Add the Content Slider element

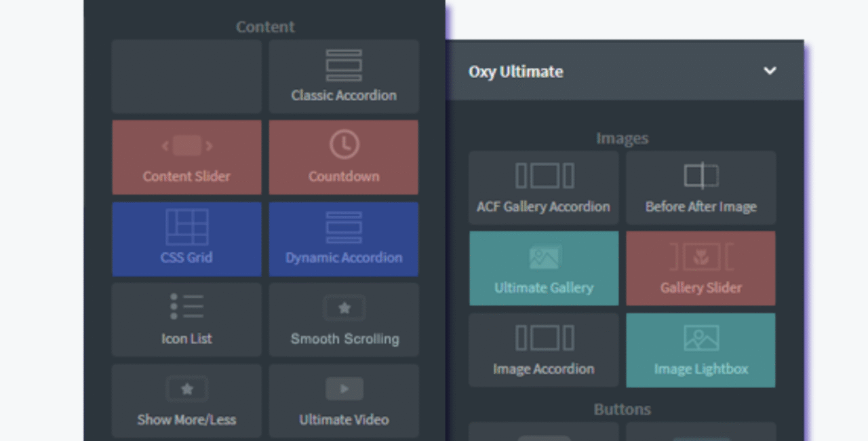(186, 157)
